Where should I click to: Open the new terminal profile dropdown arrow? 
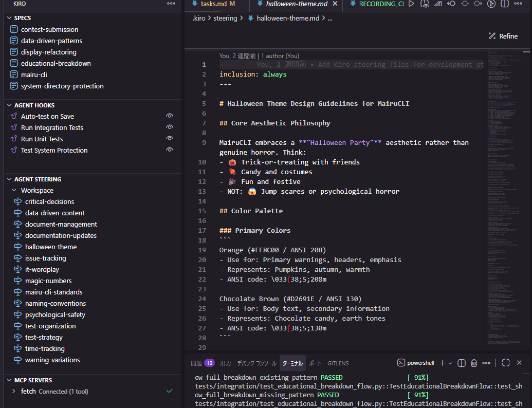point(450,363)
